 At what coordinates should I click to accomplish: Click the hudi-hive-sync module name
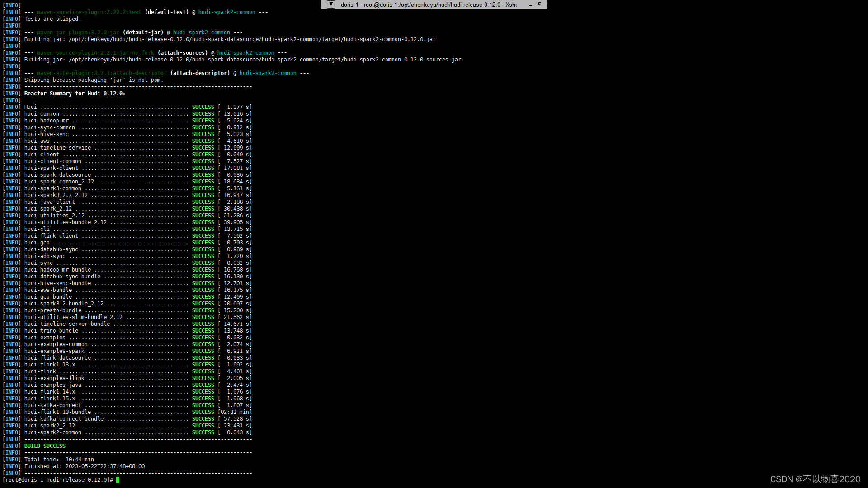47,134
